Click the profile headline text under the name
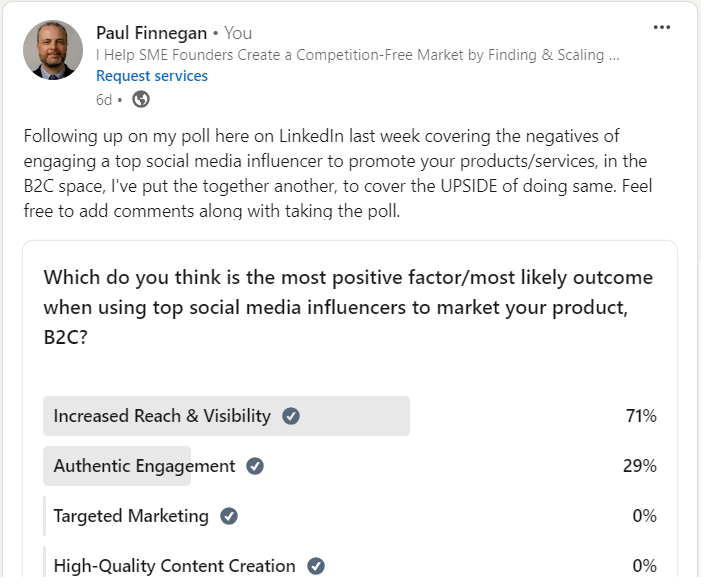Viewport: 704px width, 585px height. pyautogui.click(x=358, y=55)
